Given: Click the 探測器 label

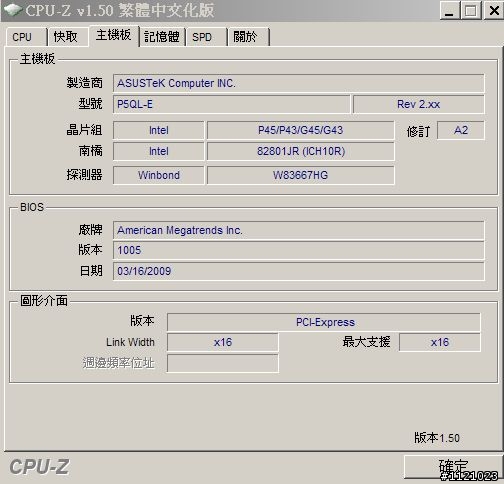Looking at the screenshot, I should point(84,174).
